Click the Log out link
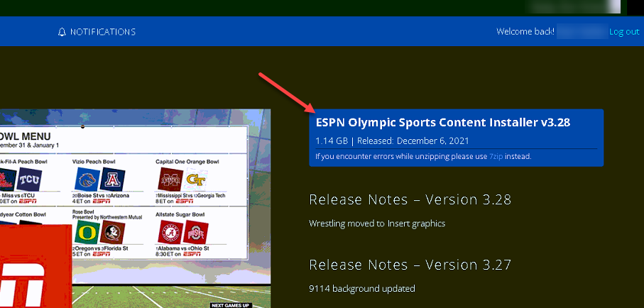 pyautogui.click(x=624, y=32)
